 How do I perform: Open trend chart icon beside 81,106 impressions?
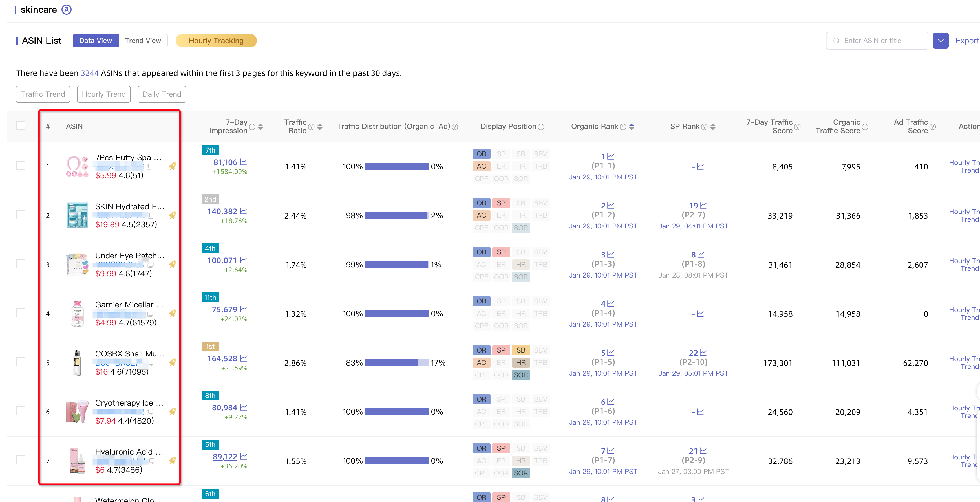244,162
